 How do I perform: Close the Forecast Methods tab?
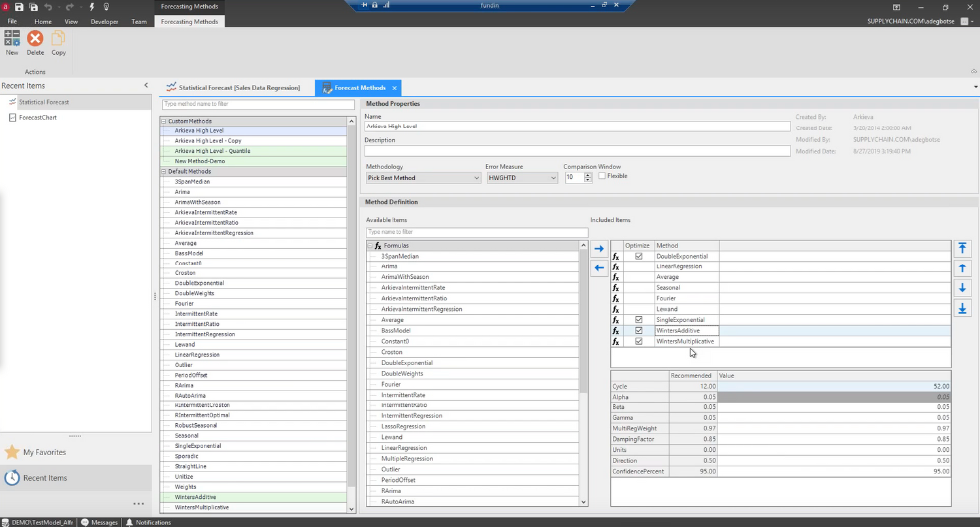click(x=395, y=88)
